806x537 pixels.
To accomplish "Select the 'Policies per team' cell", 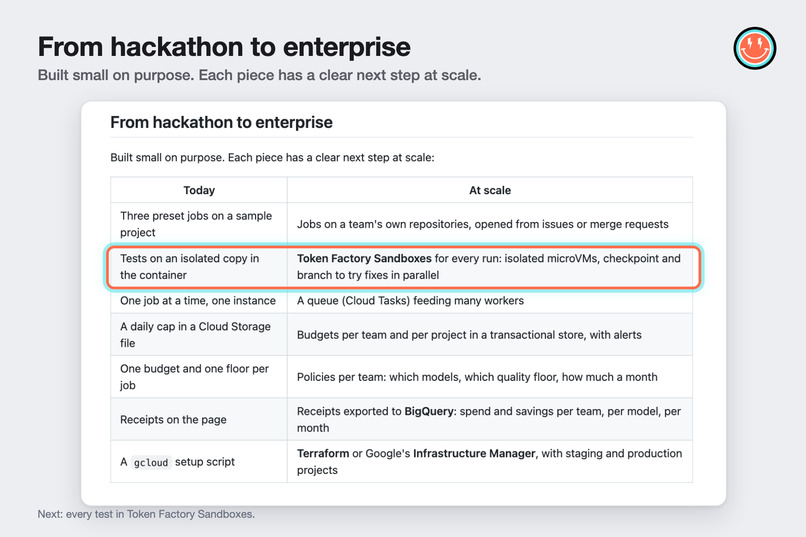I will [490, 377].
